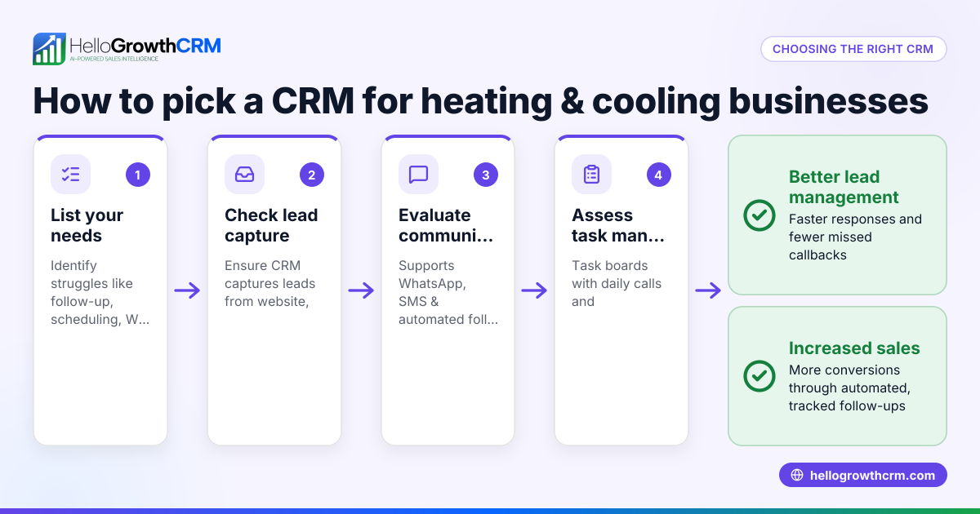Select the 'Evaluate communi…' heading
The width and height of the screenshot is (980, 514).
point(446,226)
